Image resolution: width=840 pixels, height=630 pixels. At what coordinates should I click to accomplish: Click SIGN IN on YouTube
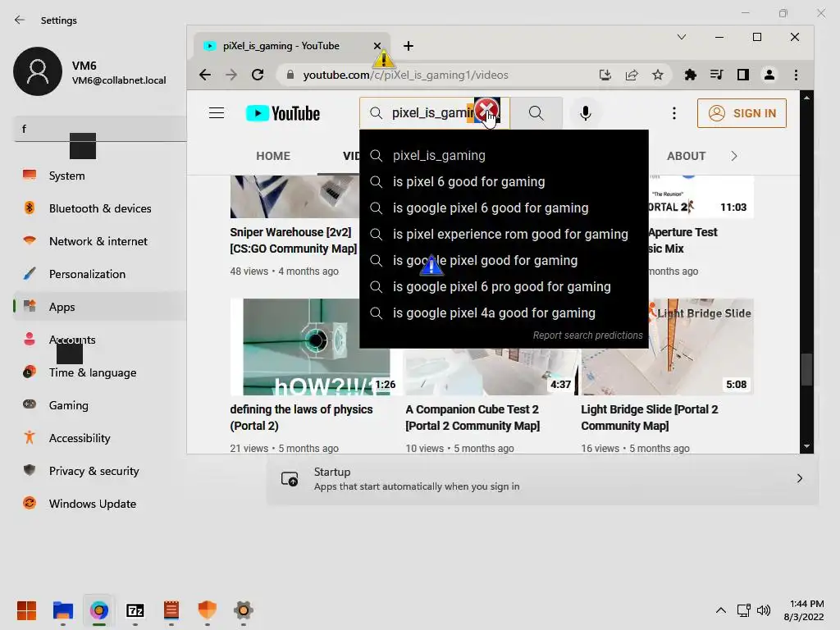point(742,113)
